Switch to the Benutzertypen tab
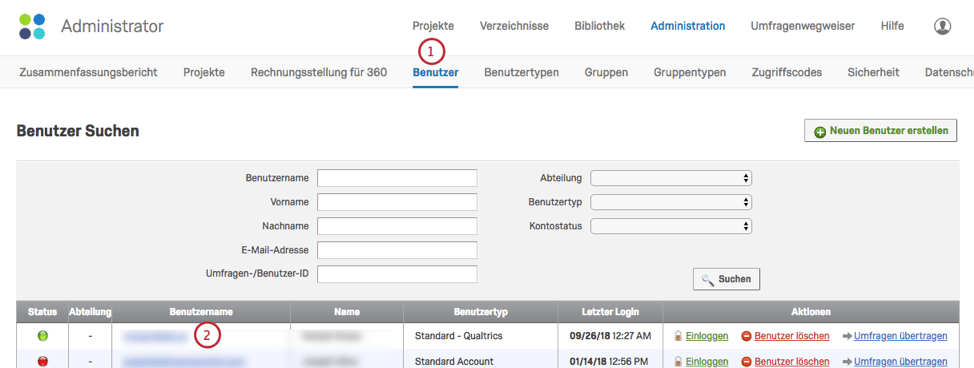 click(x=521, y=72)
